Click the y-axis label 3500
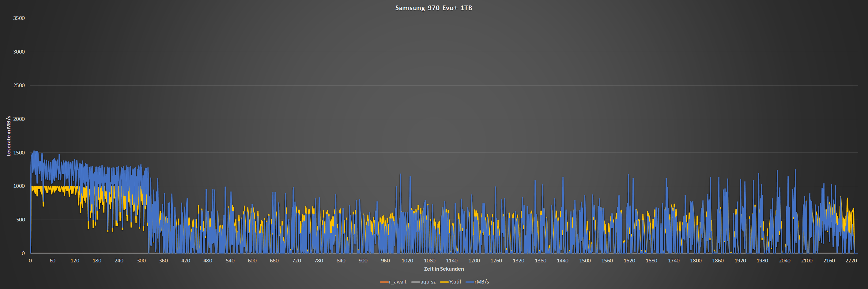The width and height of the screenshot is (868, 289). coord(19,18)
